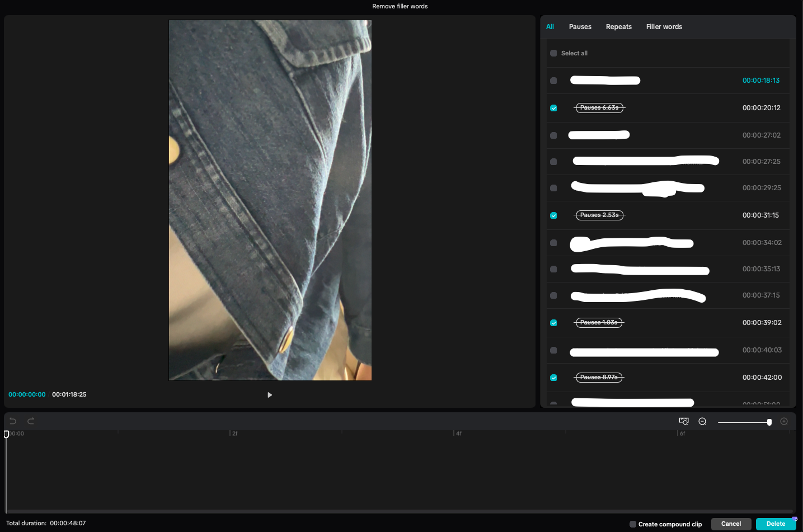This screenshot has width=803, height=532.
Task: Click the timeline zoom slider handle
Action: tap(769, 422)
